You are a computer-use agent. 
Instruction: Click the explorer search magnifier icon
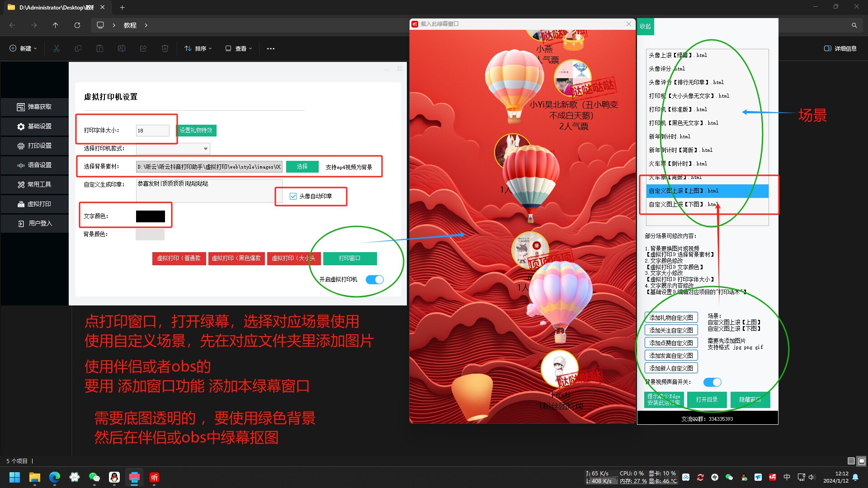(854, 25)
